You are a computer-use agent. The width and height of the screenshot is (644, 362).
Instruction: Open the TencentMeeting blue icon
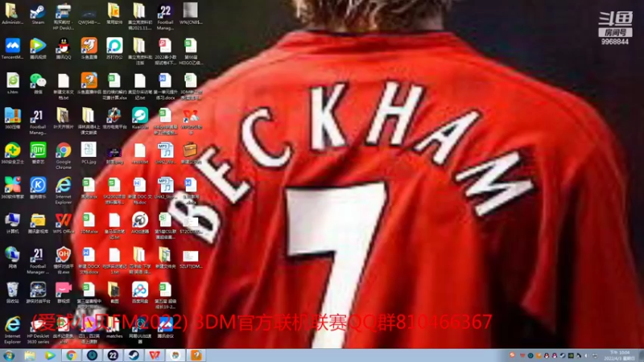12,48
